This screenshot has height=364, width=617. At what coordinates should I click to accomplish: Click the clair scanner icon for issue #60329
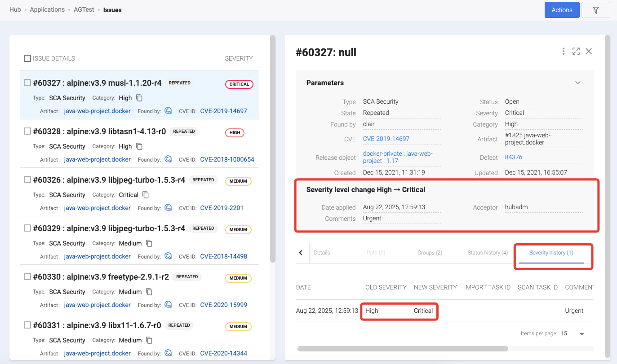tap(168, 256)
